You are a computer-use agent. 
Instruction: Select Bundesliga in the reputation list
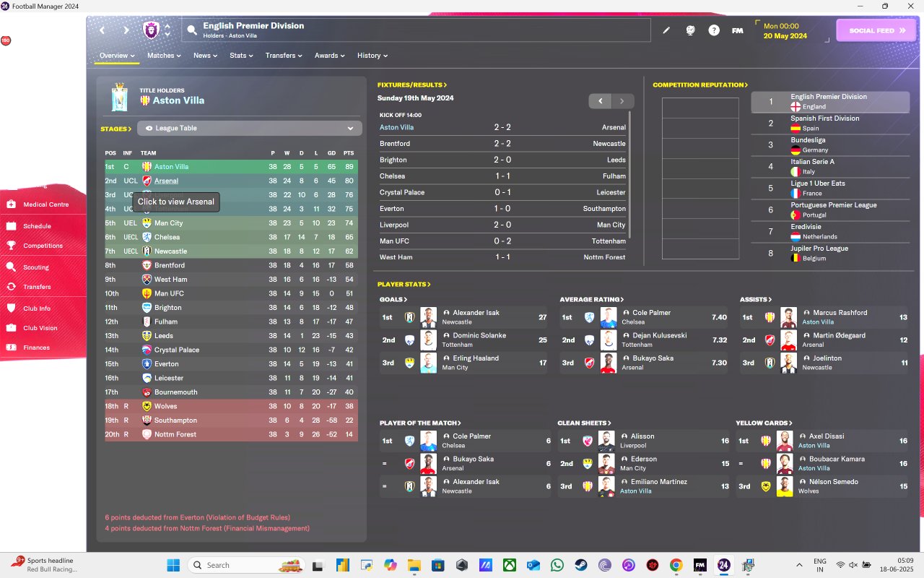[830, 144]
